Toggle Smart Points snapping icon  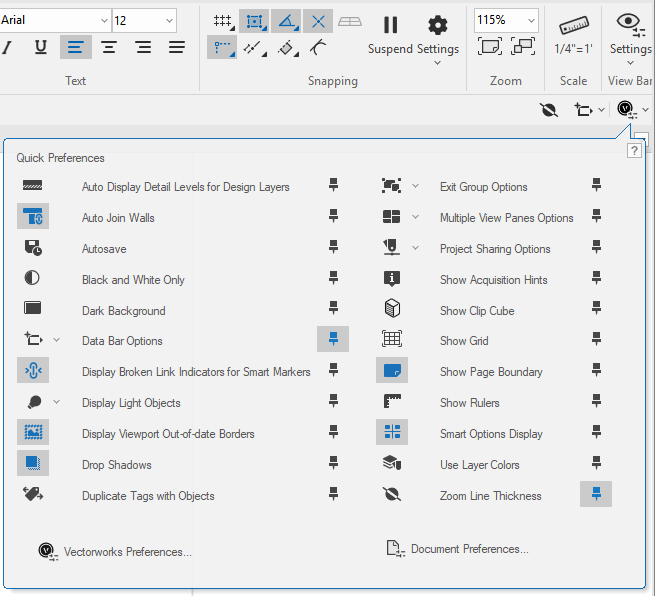pos(222,47)
